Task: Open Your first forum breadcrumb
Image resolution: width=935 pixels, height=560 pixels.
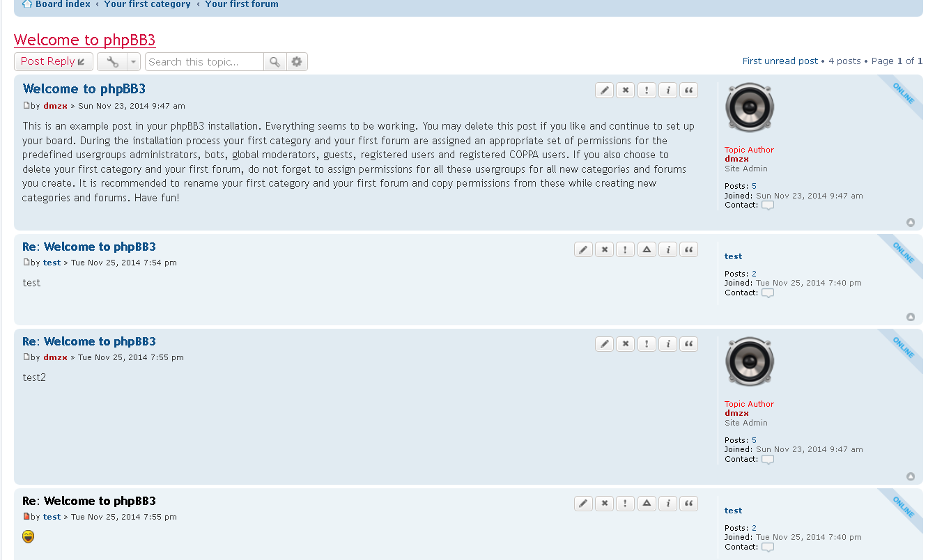Action: tap(242, 4)
